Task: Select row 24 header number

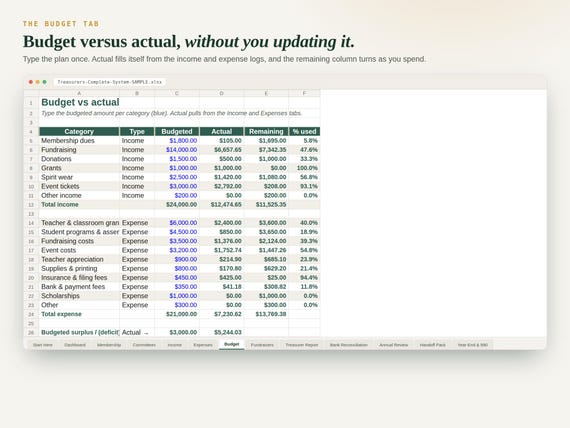Action: pos(31,314)
